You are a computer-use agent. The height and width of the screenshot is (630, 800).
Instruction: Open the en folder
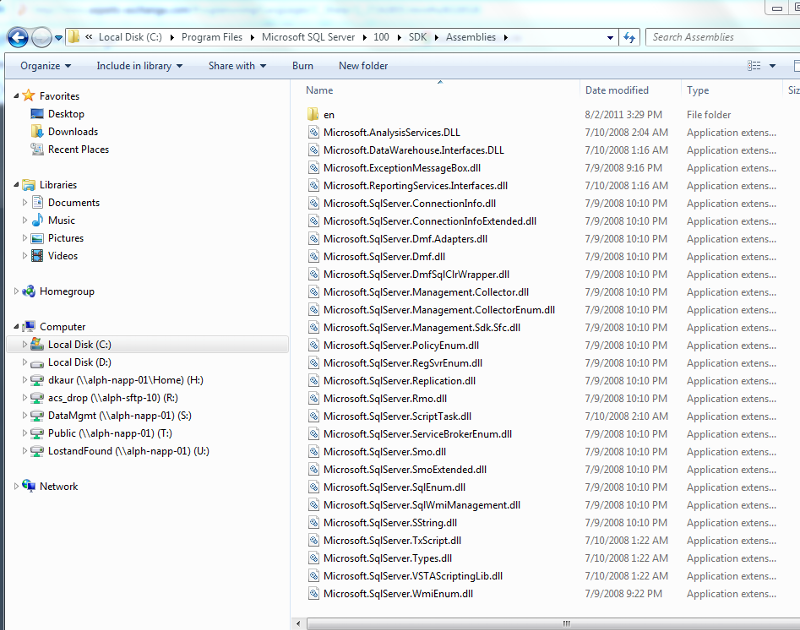330,114
